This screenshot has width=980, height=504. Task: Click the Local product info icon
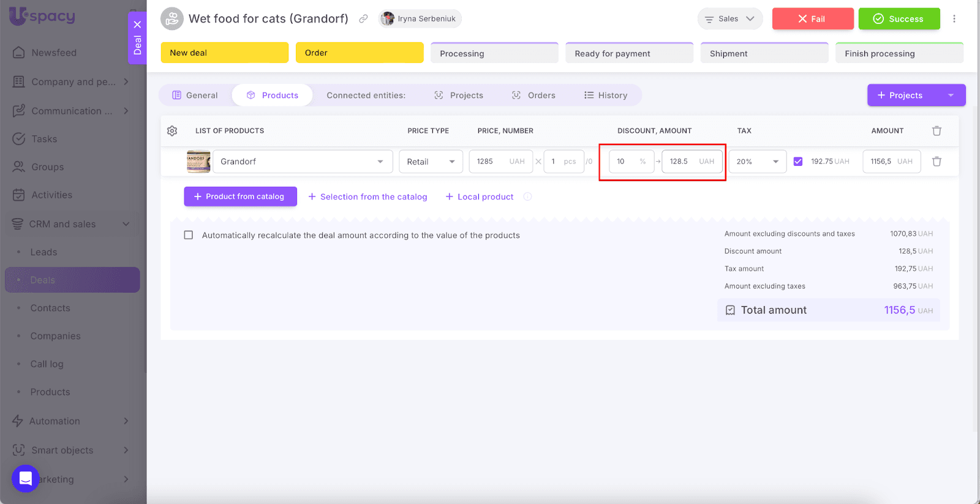coord(527,197)
